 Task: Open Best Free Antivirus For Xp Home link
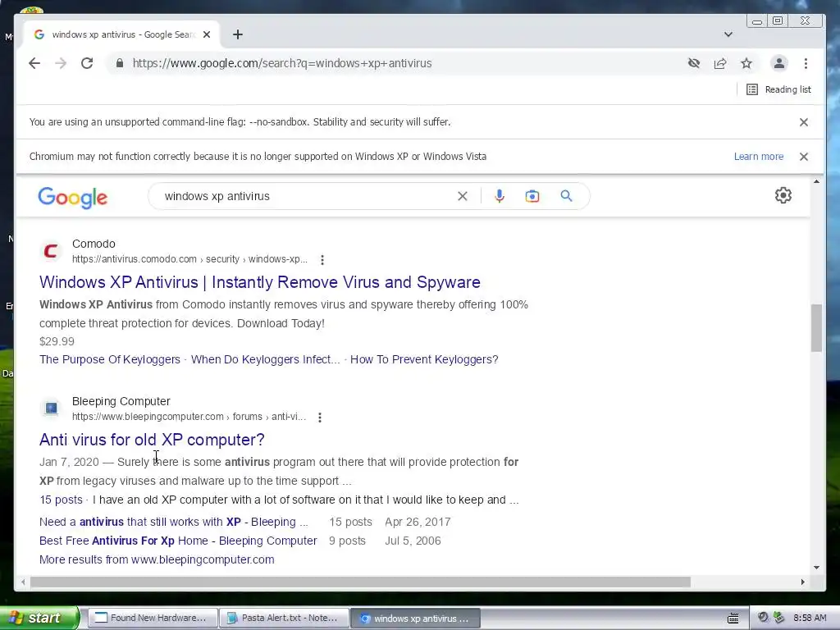[178, 541]
